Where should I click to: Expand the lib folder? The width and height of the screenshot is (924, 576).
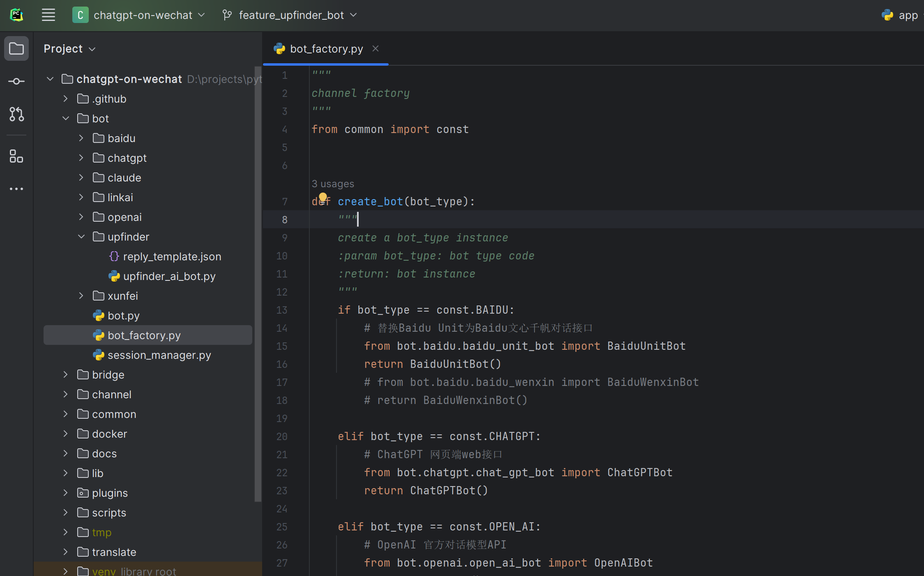(66, 473)
